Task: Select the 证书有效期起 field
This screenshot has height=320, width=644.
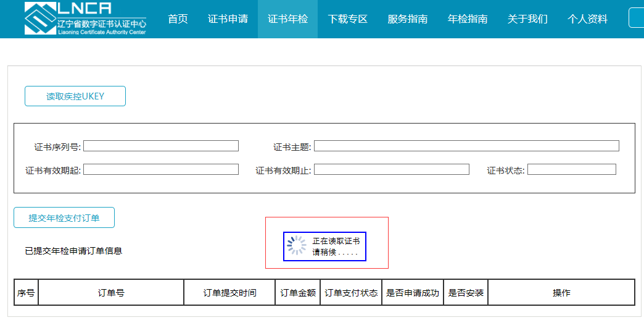Action: pyautogui.click(x=160, y=169)
